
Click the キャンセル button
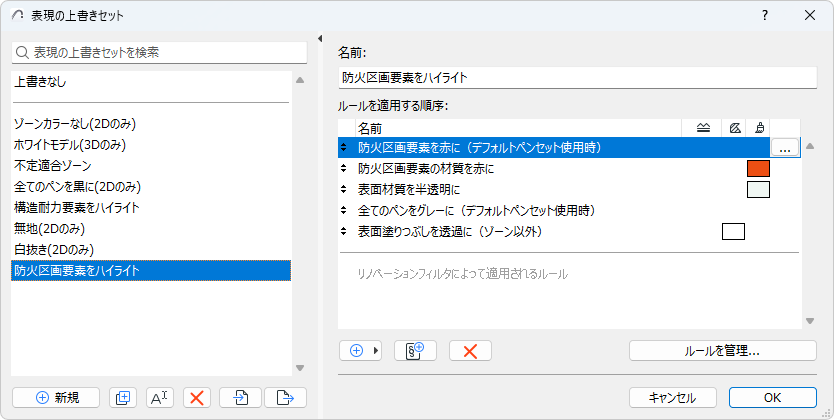pos(672,397)
